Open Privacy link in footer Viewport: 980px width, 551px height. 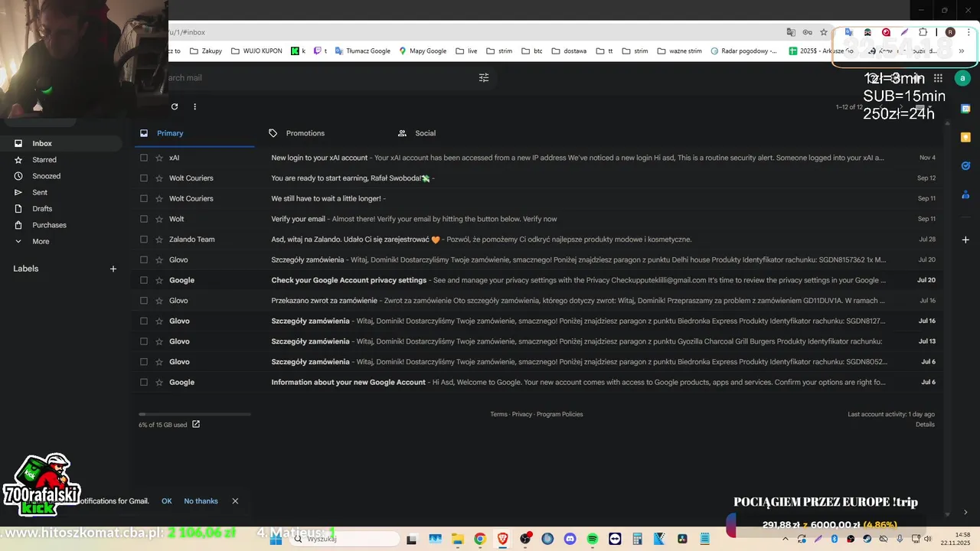coord(522,414)
